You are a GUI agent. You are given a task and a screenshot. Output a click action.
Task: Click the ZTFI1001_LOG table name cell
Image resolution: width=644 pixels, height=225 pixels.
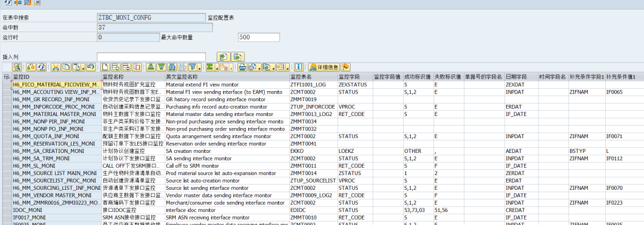314,85
